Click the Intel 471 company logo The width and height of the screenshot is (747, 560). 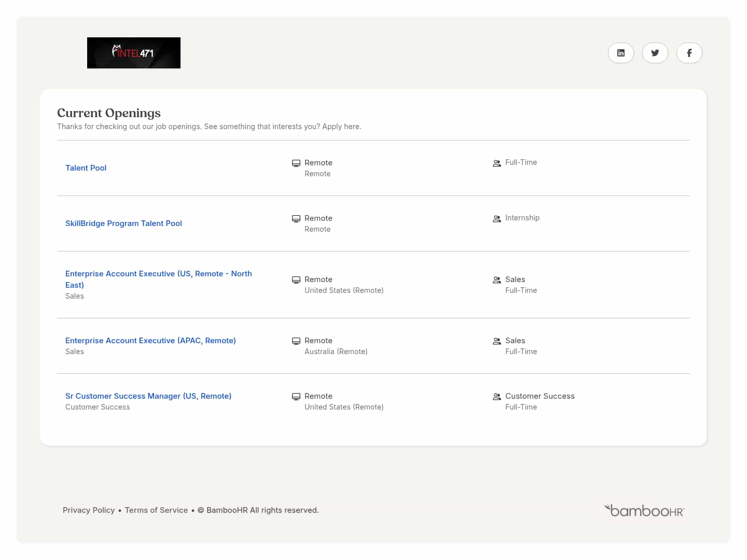pyautogui.click(x=133, y=52)
